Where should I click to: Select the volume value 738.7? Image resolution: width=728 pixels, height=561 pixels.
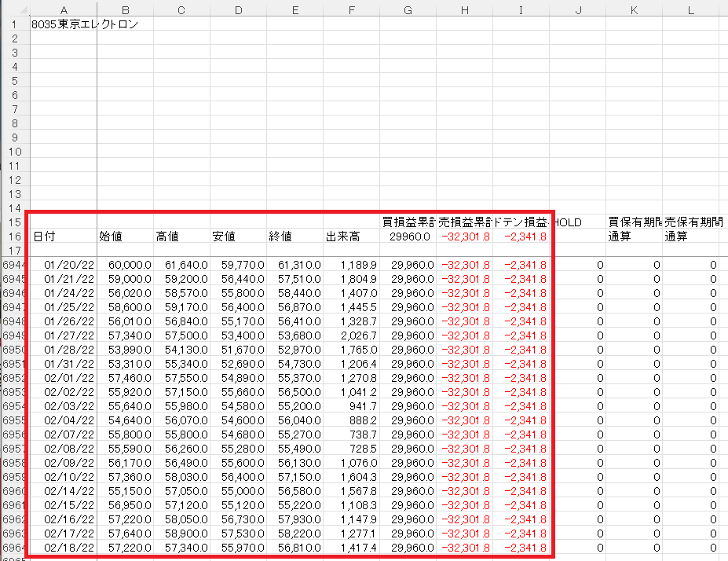click(x=352, y=434)
